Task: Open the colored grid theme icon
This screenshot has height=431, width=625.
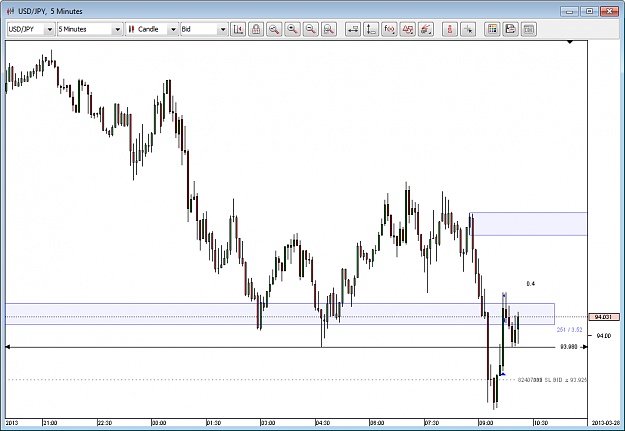Action: click(x=492, y=29)
